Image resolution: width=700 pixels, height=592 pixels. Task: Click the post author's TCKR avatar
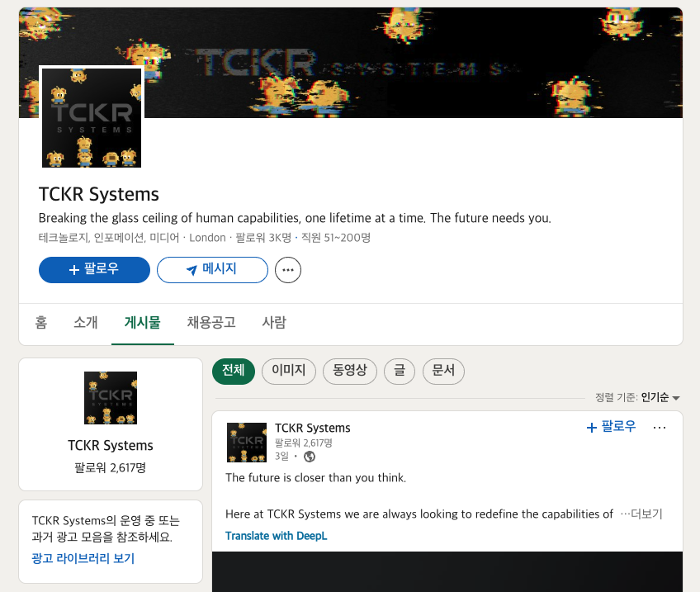(x=247, y=443)
